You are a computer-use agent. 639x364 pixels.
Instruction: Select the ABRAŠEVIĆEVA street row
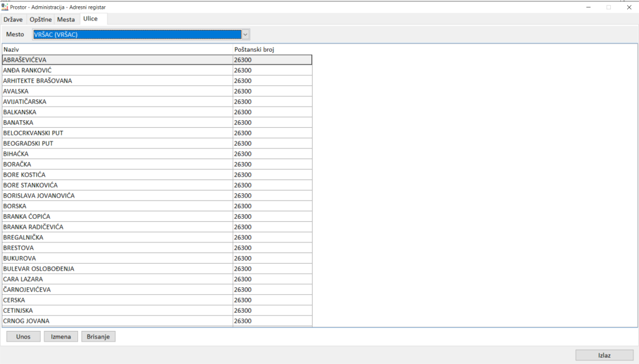pos(117,60)
